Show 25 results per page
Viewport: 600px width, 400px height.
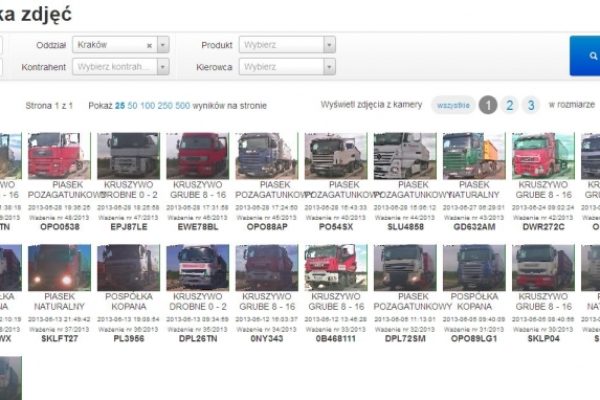120,106
